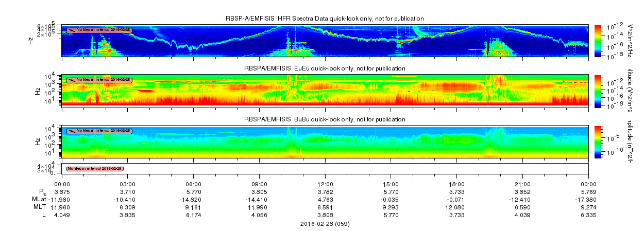This screenshot has height=231, width=644.
Task: Select the RBSP-A/EMFISIS HFR Spectra Data title
Action: (325, 19)
